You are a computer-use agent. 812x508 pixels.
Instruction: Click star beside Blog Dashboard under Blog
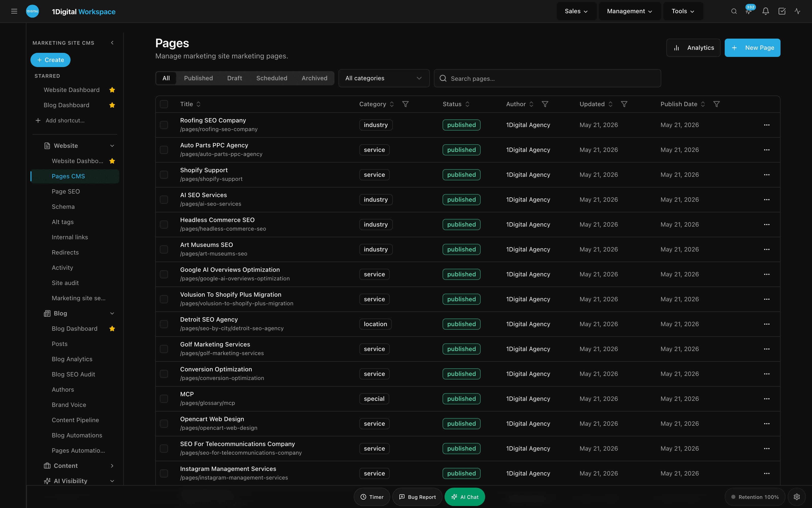point(112,329)
